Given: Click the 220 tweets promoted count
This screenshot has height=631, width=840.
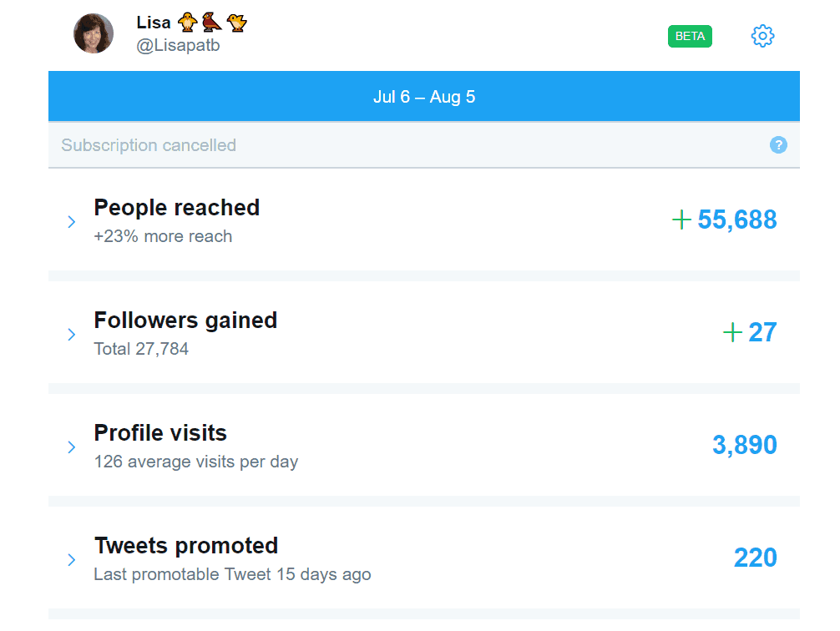Looking at the screenshot, I should 755,558.
